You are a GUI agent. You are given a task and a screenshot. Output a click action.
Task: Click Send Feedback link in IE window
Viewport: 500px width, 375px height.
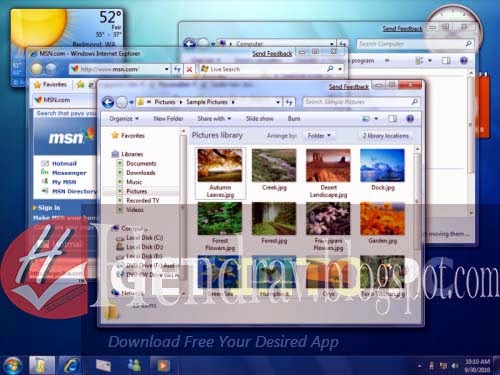pos(272,53)
